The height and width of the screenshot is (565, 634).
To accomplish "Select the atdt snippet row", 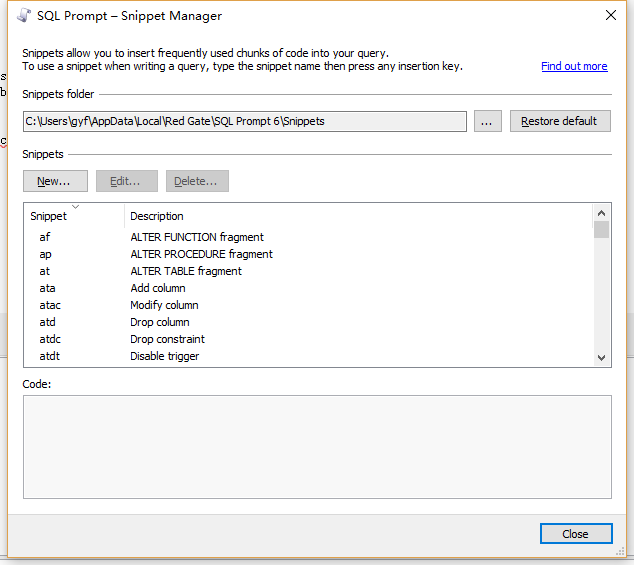I will pos(309,356).
